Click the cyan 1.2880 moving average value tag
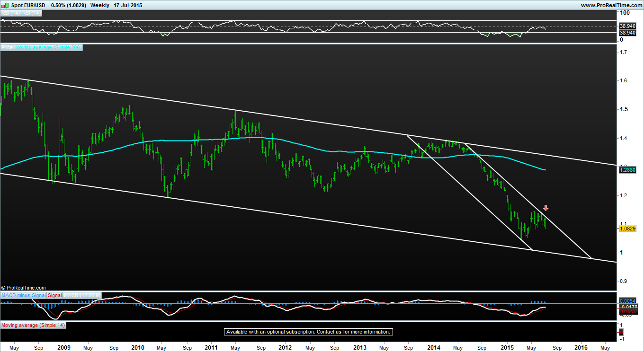This screenshot has height=352, width=644. click(x=627, y=169)
